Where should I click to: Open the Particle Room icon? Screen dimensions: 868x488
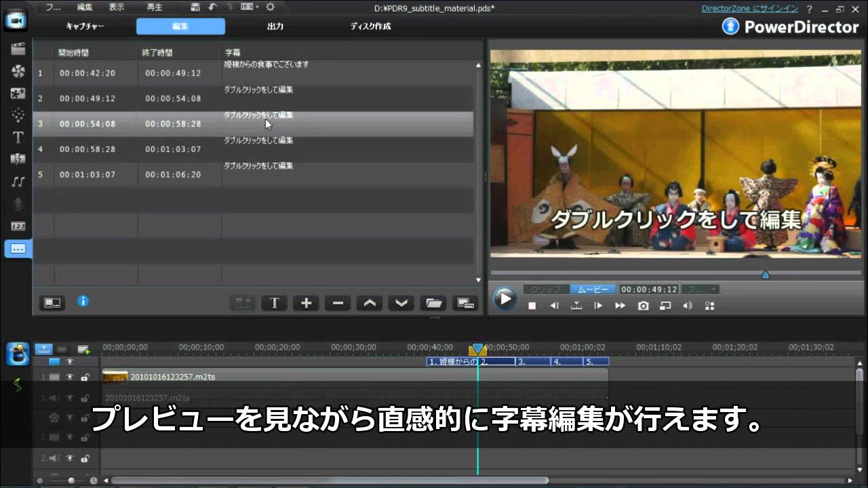point(18,115)
